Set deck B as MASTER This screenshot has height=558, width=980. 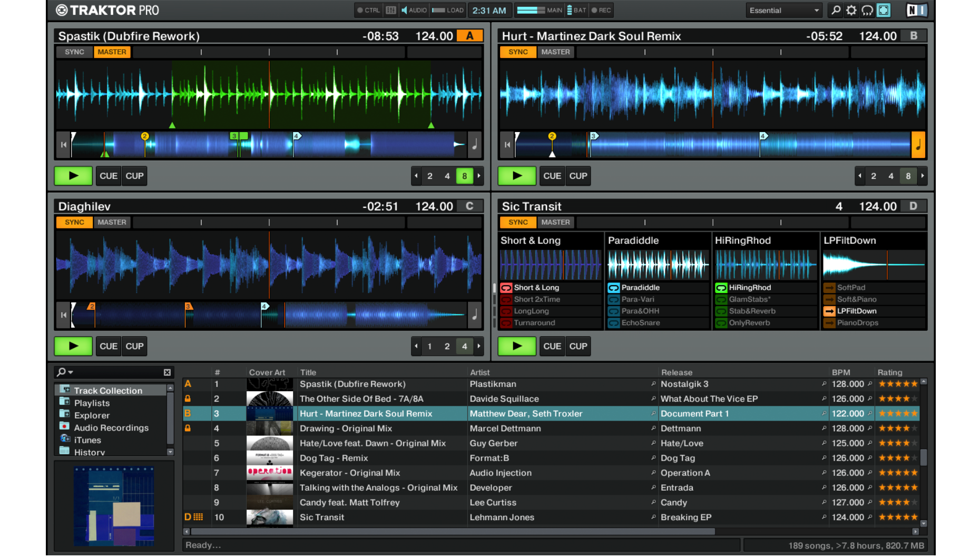pos(555,52)
